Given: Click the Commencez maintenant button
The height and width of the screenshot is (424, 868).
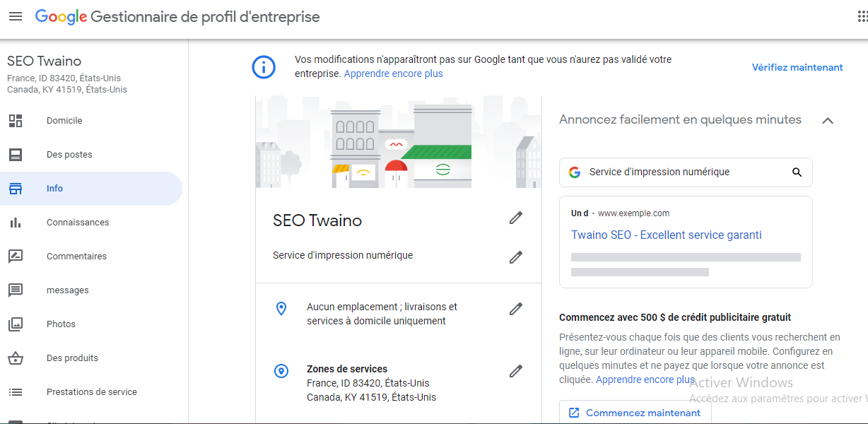Looking at the screenshot, I should coord(635,413).
